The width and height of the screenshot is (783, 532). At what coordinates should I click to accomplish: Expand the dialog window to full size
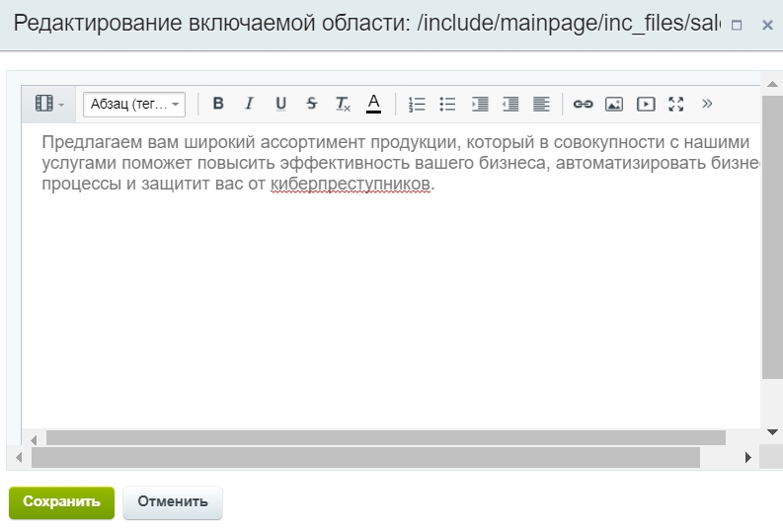[x=737, y=25]
